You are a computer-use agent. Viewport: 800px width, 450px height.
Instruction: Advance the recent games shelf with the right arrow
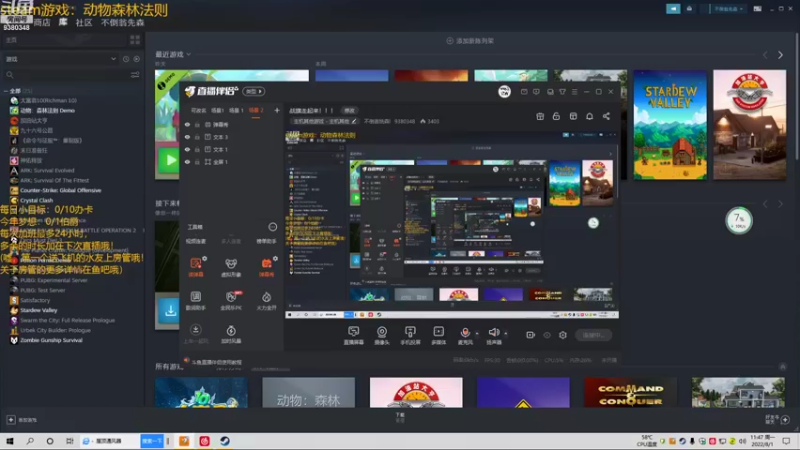(780, 55)
